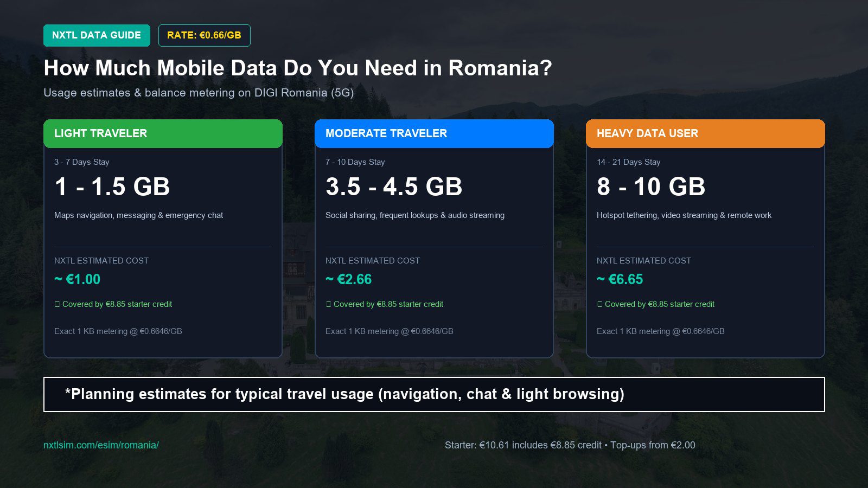Click the DIGI Romania (5G) subtitle
The image size is (868, 488).
tap(199, 93)
